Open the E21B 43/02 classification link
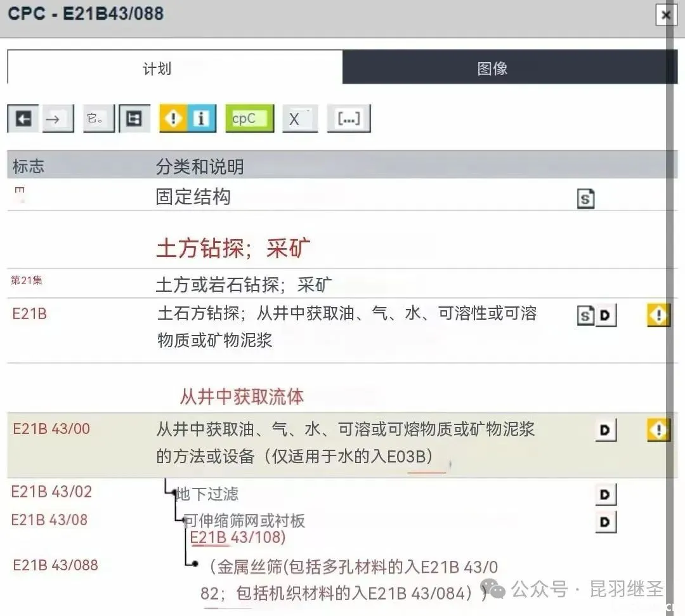The height and width of the screenshot is (616, 685). pyautogui.click(x=52, y=492)
